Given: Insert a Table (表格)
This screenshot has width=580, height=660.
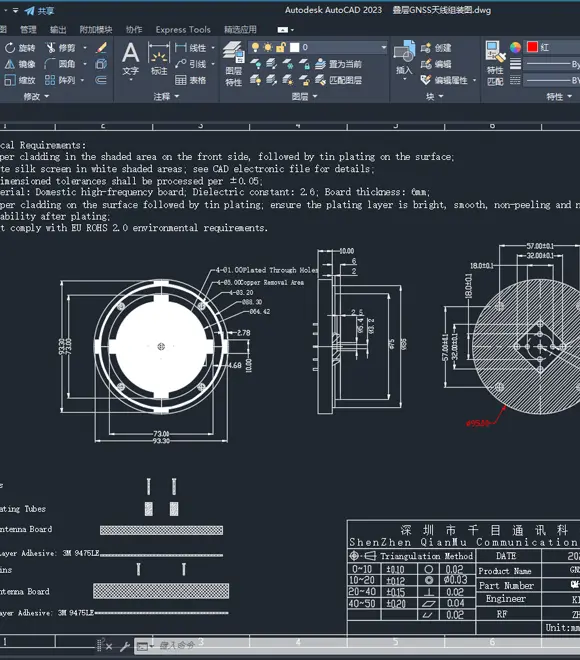Looking at the screenshot, I should (x=190, y=80).
